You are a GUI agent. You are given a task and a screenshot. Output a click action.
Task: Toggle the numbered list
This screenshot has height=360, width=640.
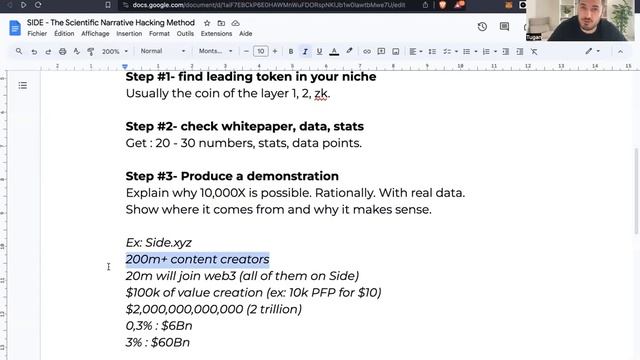coord(486,51)
